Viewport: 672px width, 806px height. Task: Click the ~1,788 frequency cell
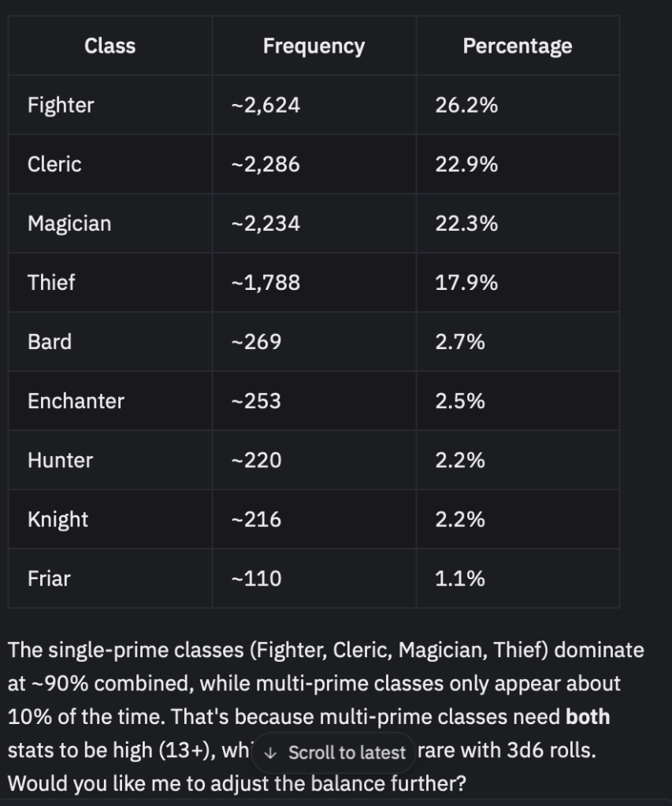265,282
